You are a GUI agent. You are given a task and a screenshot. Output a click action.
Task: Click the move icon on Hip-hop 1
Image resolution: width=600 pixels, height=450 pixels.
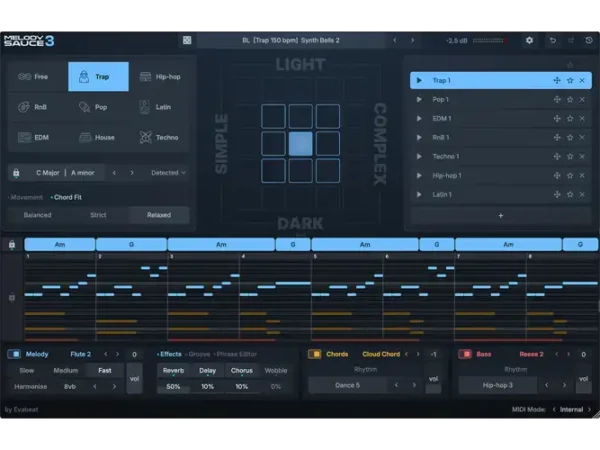click(557, 176)
